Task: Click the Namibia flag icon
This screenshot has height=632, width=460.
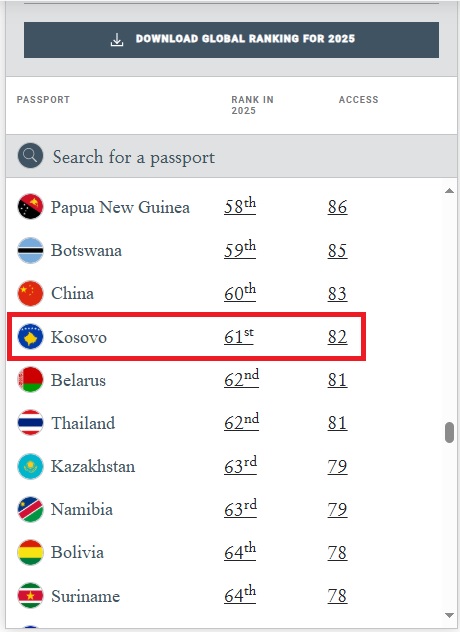Action: click(30, 509)
